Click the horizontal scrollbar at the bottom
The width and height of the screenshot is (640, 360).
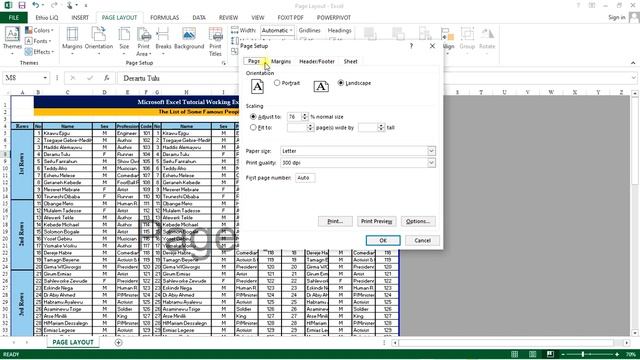pos(511,343)
